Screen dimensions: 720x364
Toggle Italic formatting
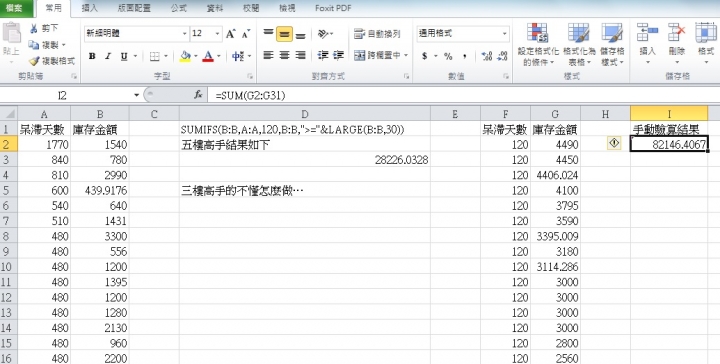tap(108, 56)
